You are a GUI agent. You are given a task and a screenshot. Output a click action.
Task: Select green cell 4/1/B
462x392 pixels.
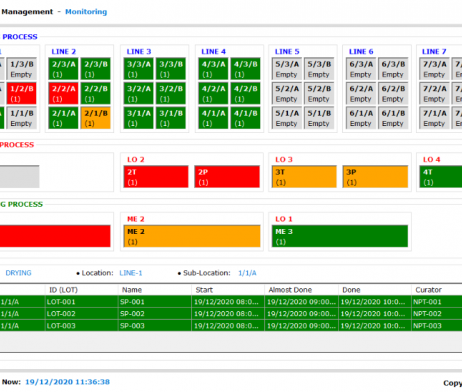[x=245, y=118]
